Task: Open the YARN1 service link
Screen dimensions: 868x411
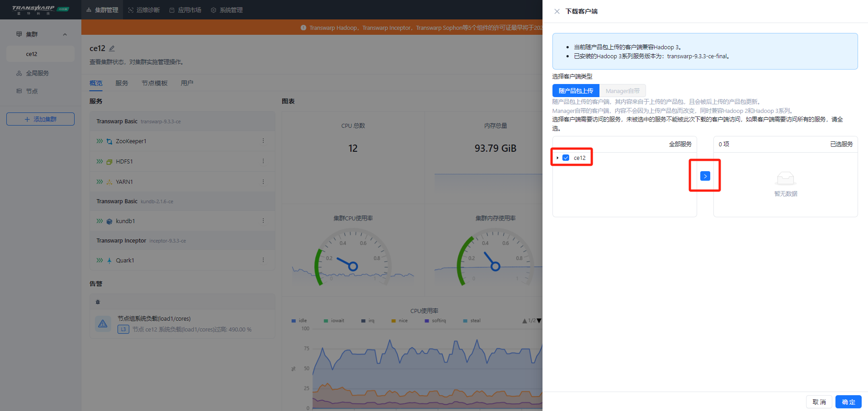Action: pyautogui.click(x=124, y=182)
